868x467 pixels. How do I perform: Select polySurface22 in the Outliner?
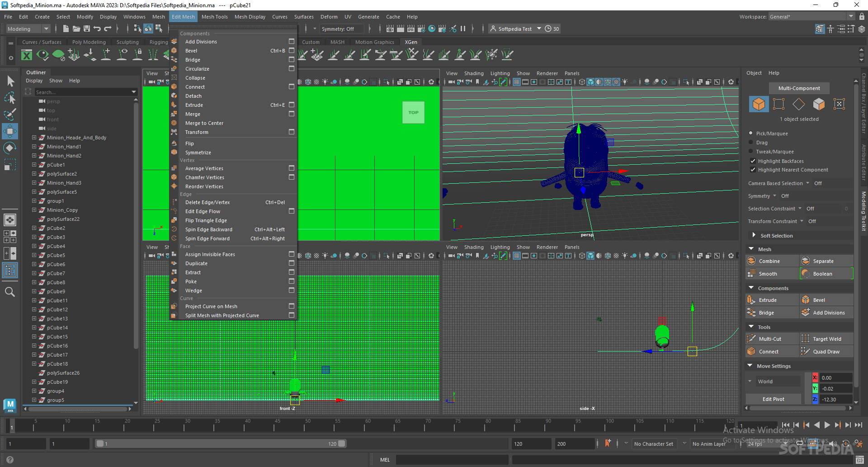click(x=63, y=219)
